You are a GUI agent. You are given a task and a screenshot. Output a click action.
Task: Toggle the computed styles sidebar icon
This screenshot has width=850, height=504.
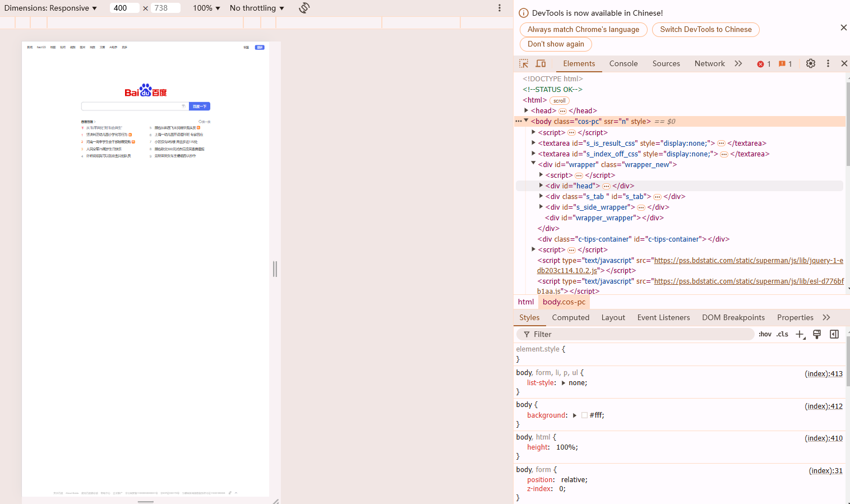tap(834, 334)
